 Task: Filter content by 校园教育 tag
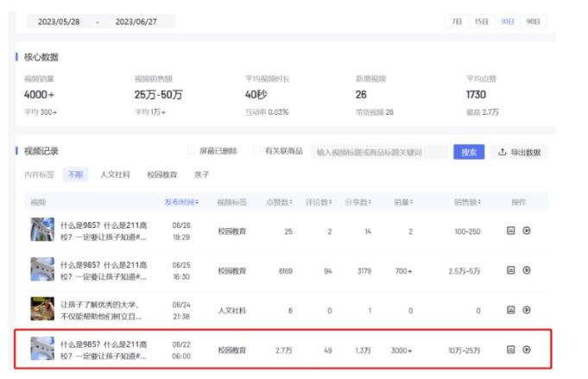(x=162, y=174)
